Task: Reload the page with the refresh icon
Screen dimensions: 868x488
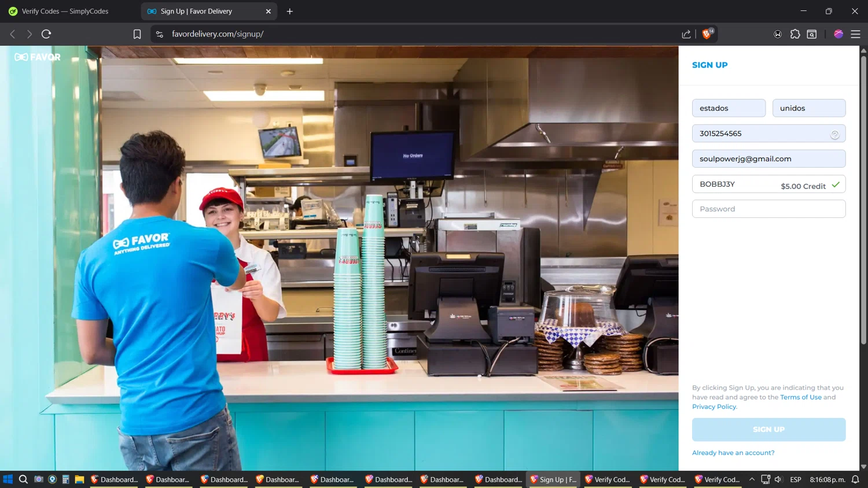Action: tap(46, 34)
